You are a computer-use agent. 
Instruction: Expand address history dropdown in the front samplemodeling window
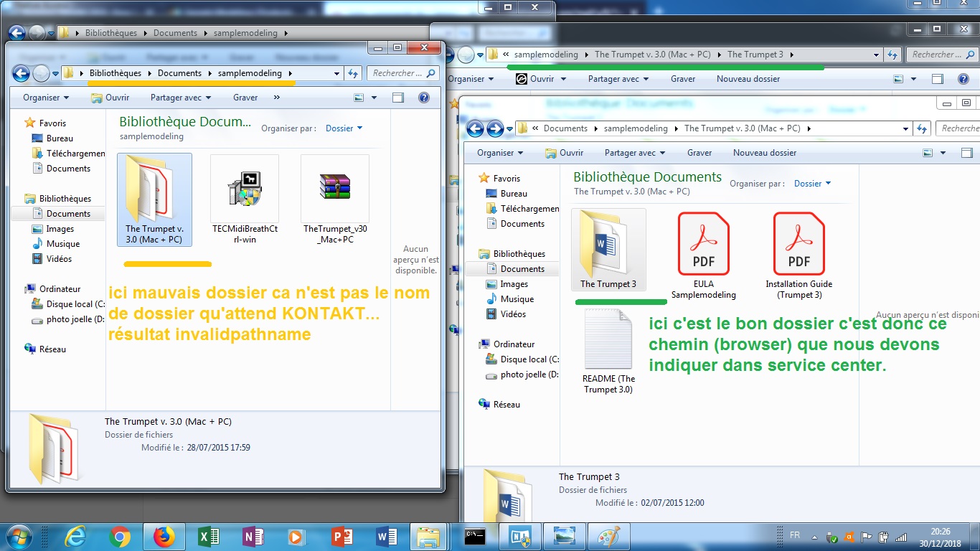pyautogui.click(x=337, y=73)
